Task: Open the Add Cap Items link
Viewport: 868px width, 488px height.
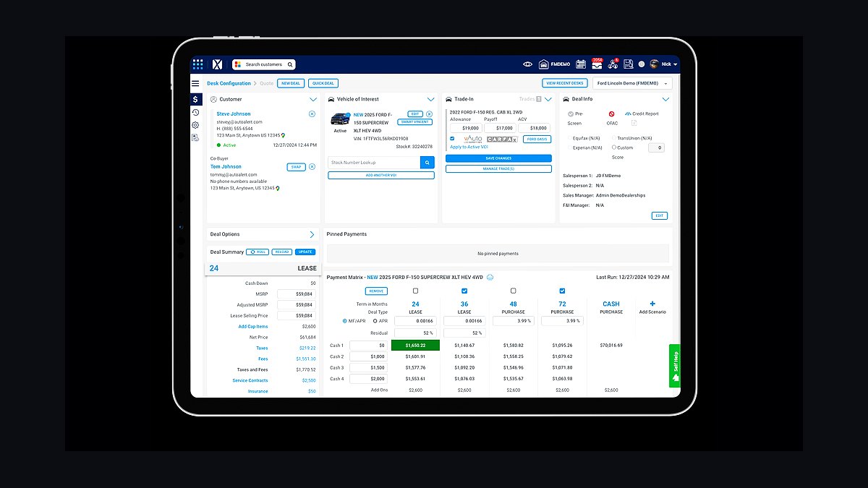Action: point(253,327)
